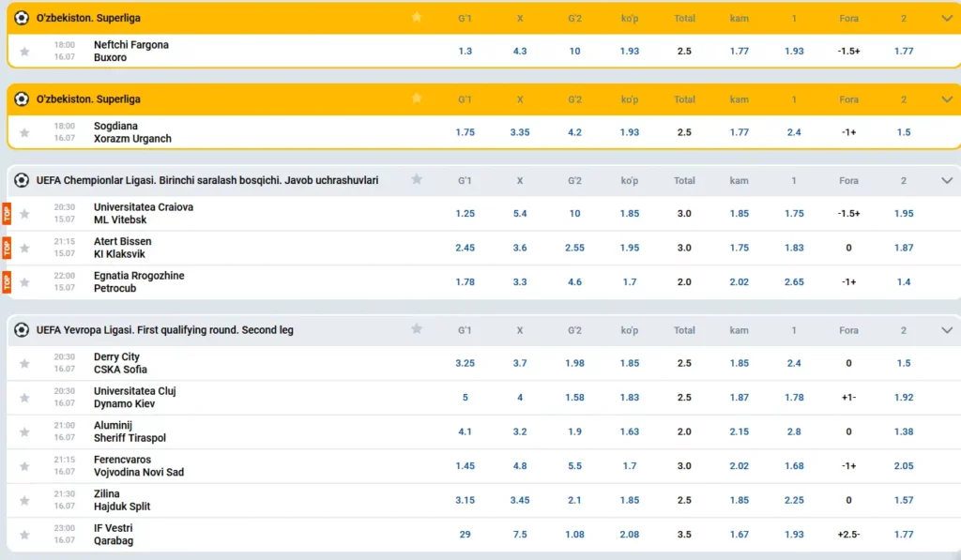The width and height of the screenshot is (961, 560).
Task: Open the Ferencvaros vs Vojvodina Novi Sad match
Action: [x=139, y=465]
